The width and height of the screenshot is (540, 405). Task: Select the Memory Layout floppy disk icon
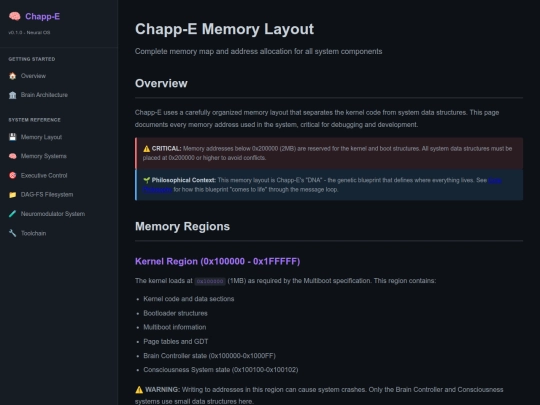[x=13, y=137]
